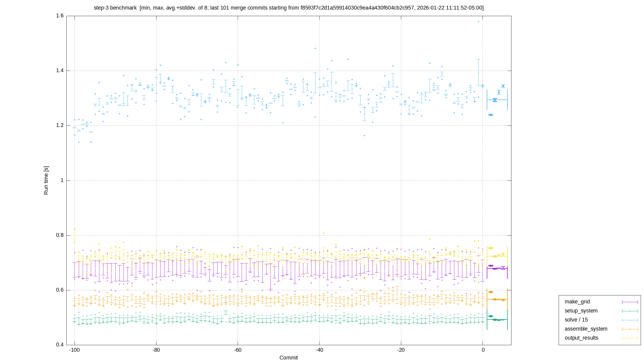The height and width of the screenshot is (362, 644).
Task: Click the -100 x-axis tick label
Action: coord(74,350)
